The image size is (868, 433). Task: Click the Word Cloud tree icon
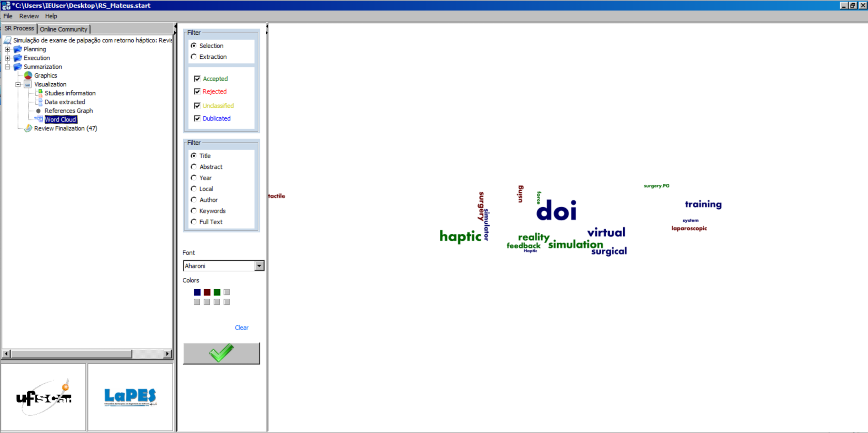point(39,119)
